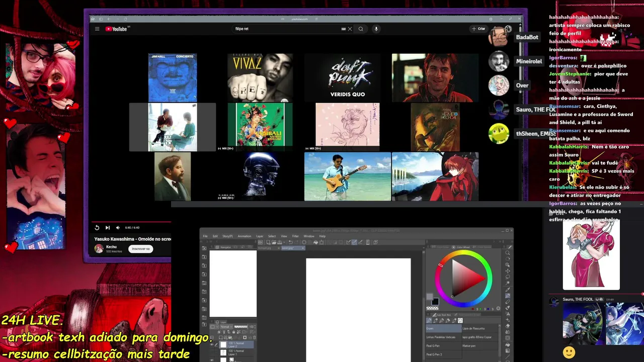The image size is (644, 362).
Task: Select the Real G-Pen 3 sub tool
Action: pyautogui.click(x=444, y=354)
